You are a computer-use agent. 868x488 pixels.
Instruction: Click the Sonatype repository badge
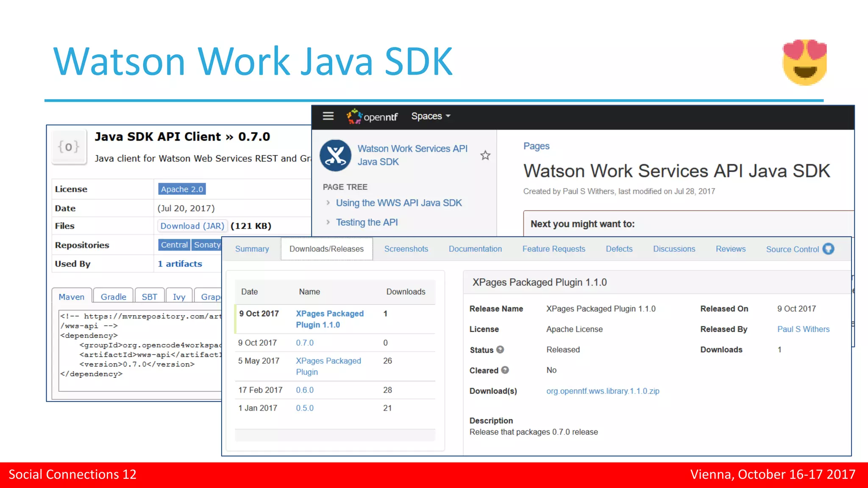206,245
